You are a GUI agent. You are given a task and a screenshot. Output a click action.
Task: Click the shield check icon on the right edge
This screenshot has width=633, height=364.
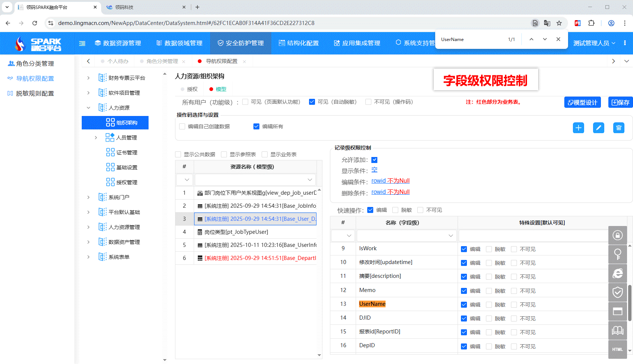pyautogui.click(x=618, y=292)
